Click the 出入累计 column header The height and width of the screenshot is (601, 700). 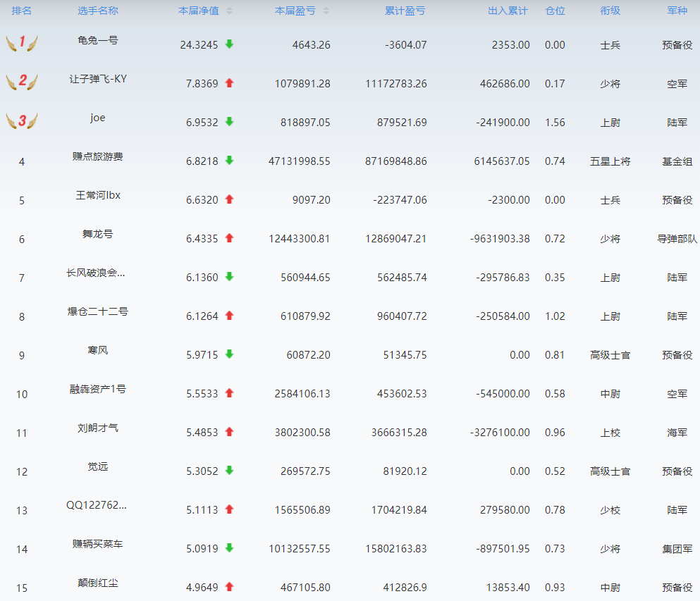[508, 11]
